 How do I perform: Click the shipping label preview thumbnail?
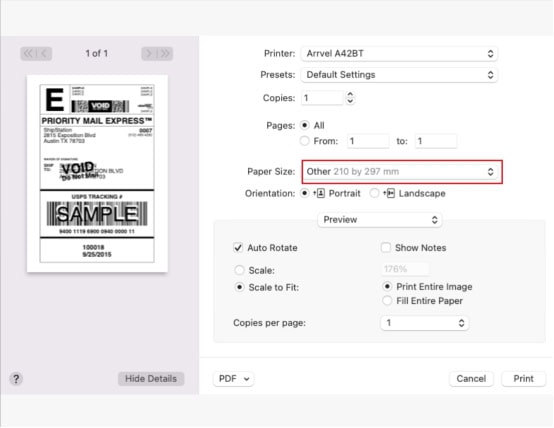click(x=97, y=174)
